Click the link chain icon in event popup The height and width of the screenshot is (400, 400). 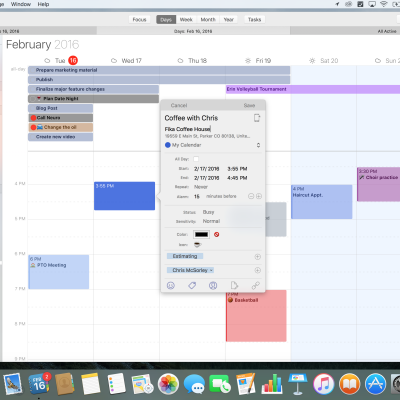(256, 286)
